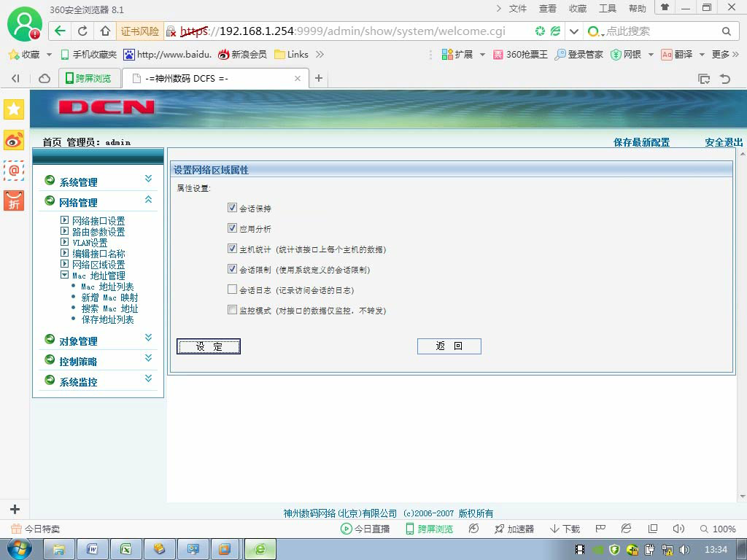The height and width of the screenshot is (560, 747).
Task: Click the 设定 button
Action: coord(209,346)
